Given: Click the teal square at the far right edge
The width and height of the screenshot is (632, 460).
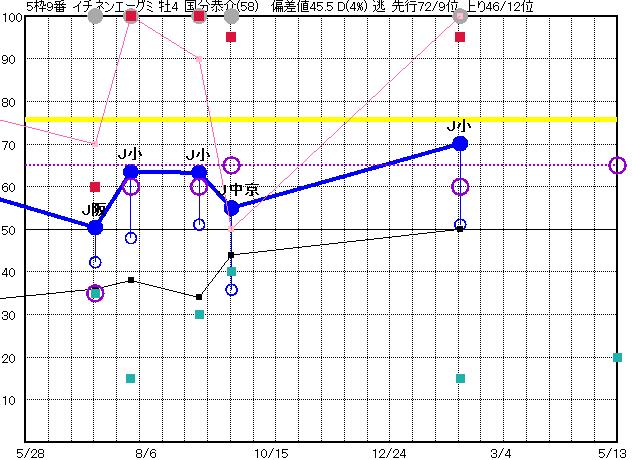Looking at the screenshot, I should pyautogui.click(x=617, y=357).
